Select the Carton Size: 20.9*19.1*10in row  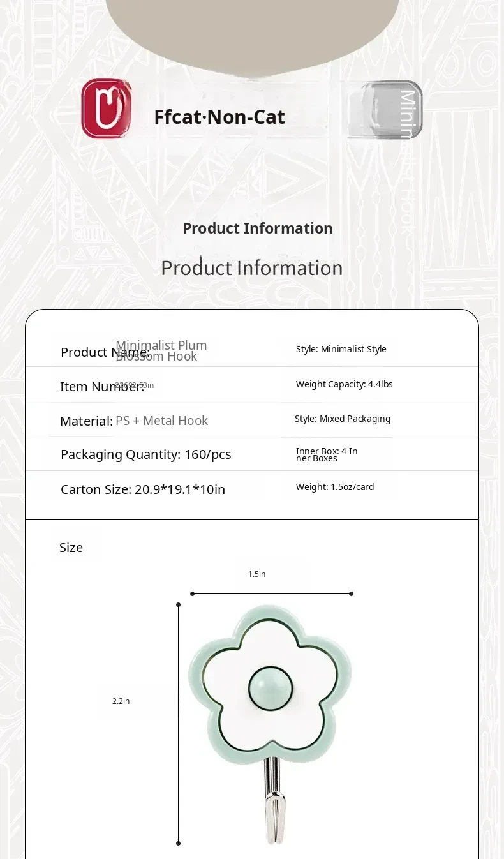tap(142, 489)
